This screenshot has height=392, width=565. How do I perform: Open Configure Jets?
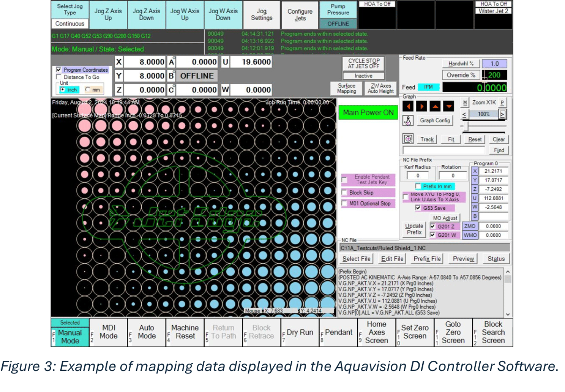coord(300,14)
